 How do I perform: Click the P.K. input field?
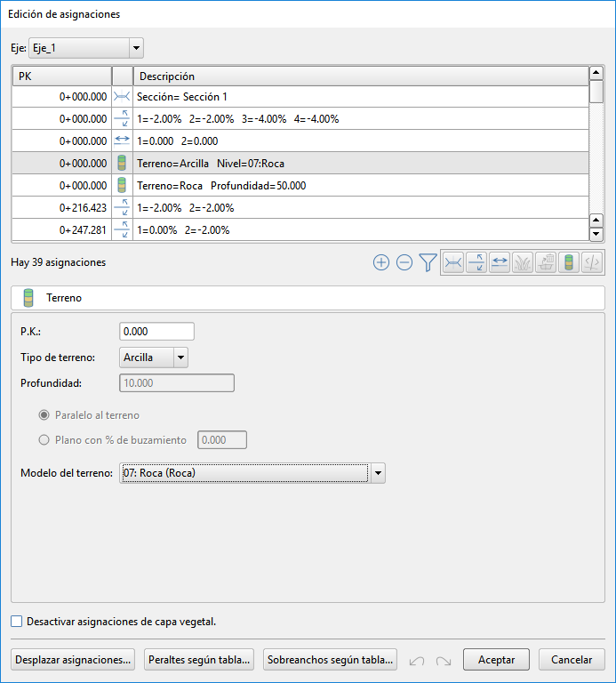click(156, 332)
